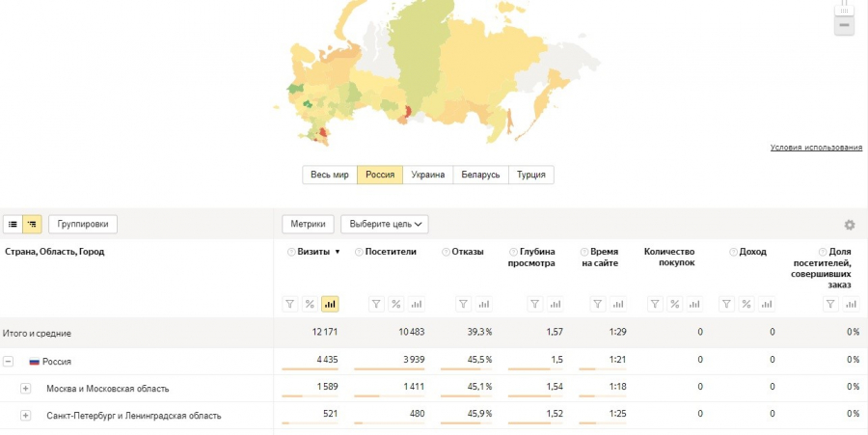Image resolution: width=868 pixels, height=435 pixels.
Task: Click filter icon under Глубина просмотра
Action: click(x=534, y=304)
